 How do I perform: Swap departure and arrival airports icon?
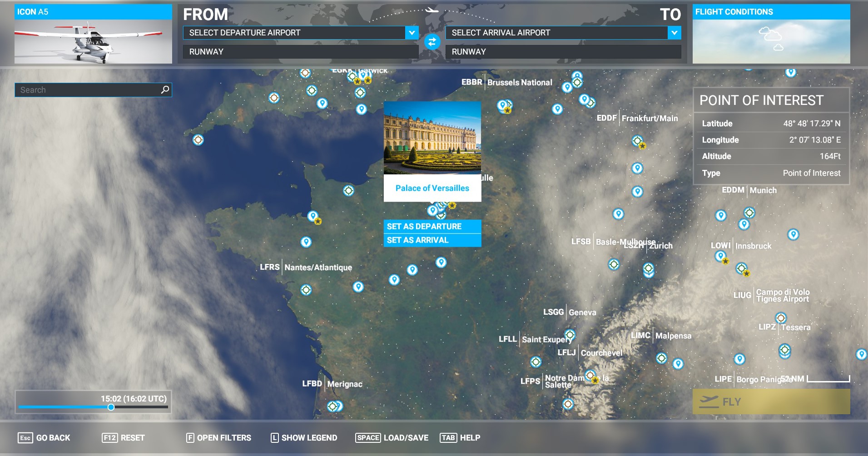click(x=432, y=42)
